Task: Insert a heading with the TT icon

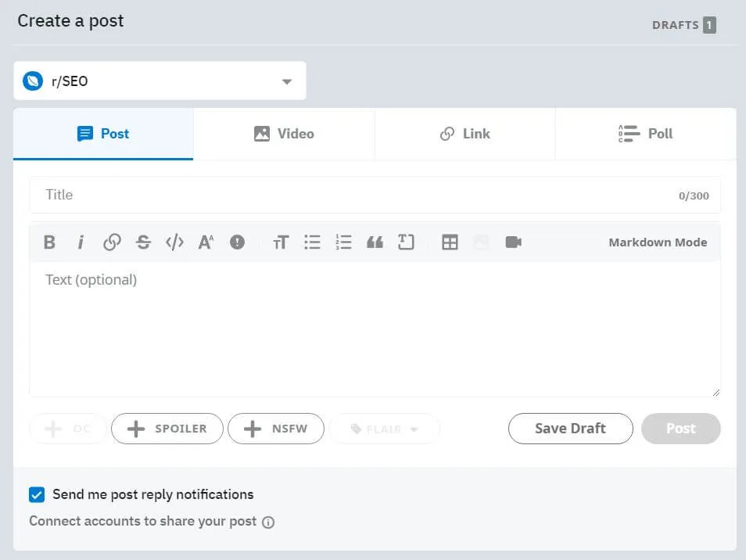Action: pyautogui.click(x=281, y=242)
